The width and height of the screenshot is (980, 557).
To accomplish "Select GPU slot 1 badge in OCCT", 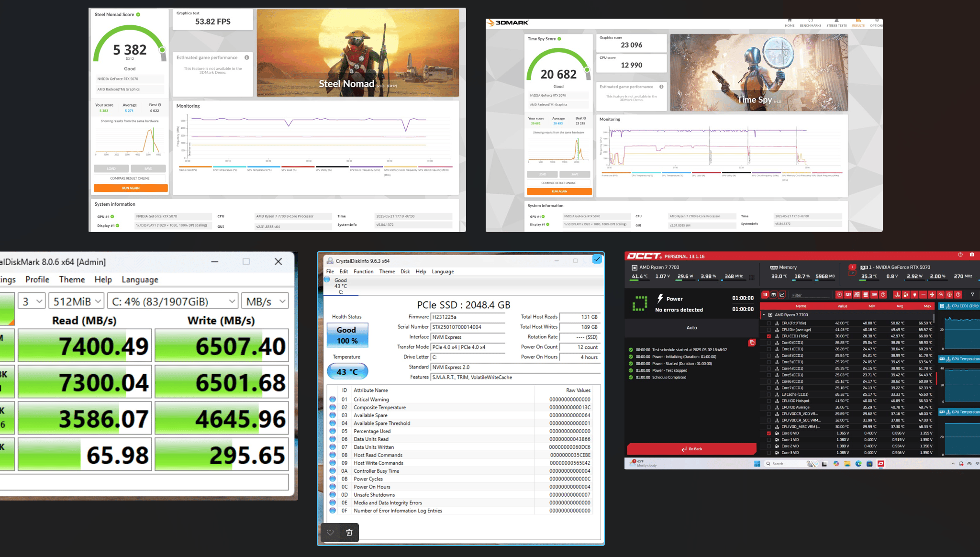I will 852,267.
